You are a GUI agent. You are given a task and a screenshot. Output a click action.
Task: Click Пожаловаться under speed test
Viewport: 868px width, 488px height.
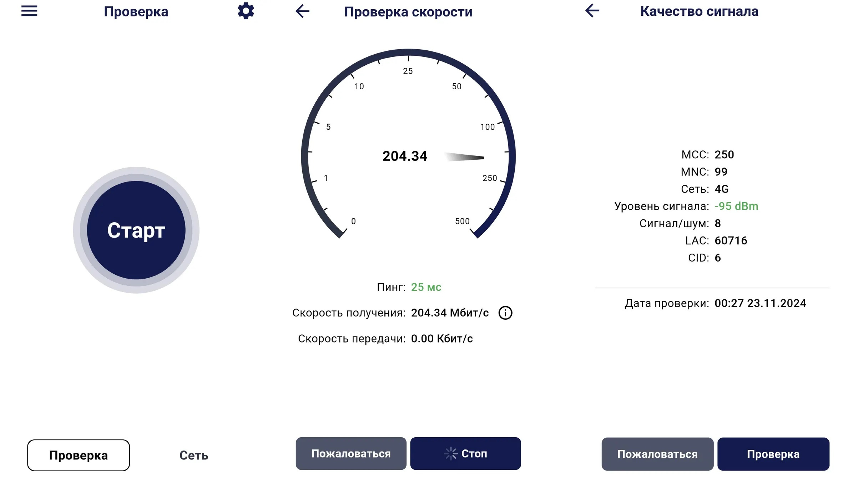pyautogui.click(x=351, y=454)
